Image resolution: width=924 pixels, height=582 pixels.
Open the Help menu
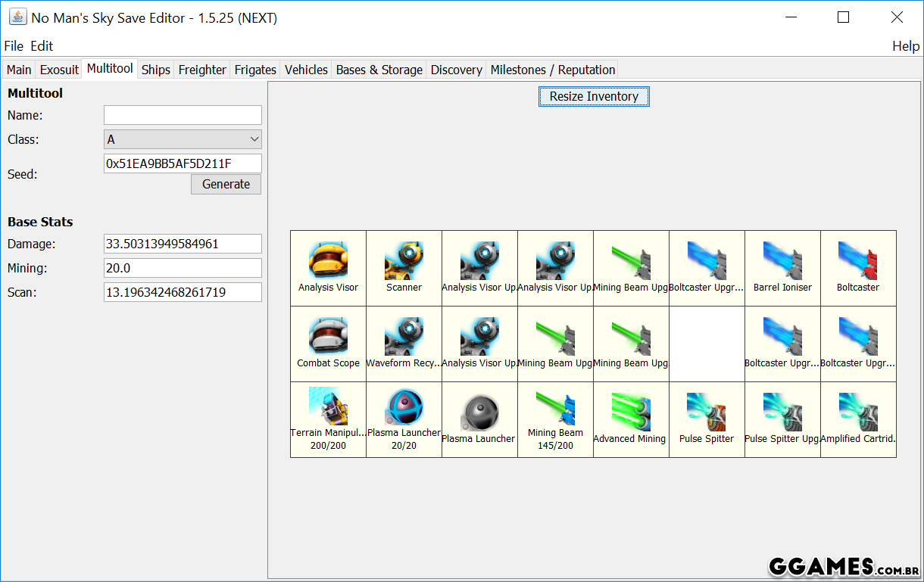[905, 46]
